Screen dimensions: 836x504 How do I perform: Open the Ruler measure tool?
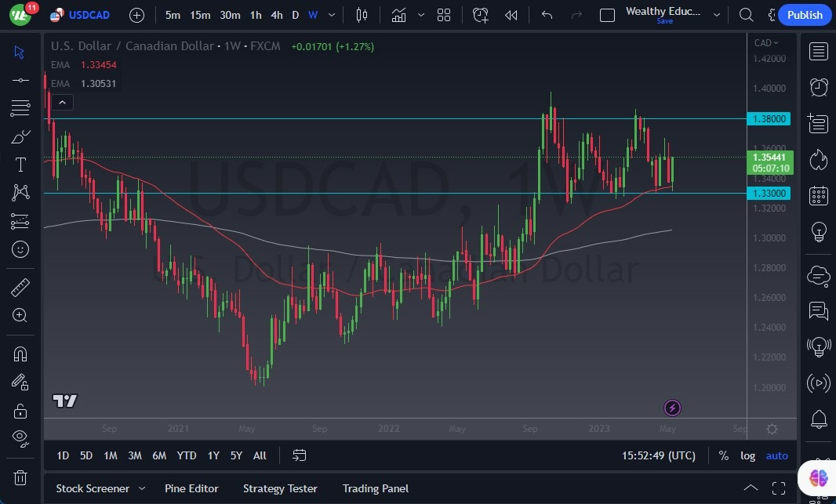[20, 286]
